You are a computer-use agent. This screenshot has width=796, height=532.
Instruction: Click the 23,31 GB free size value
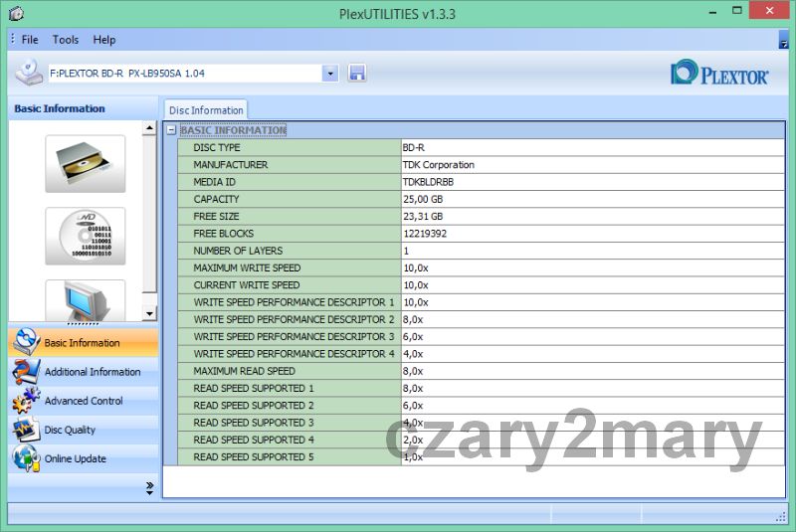click(x=423, y=217)
